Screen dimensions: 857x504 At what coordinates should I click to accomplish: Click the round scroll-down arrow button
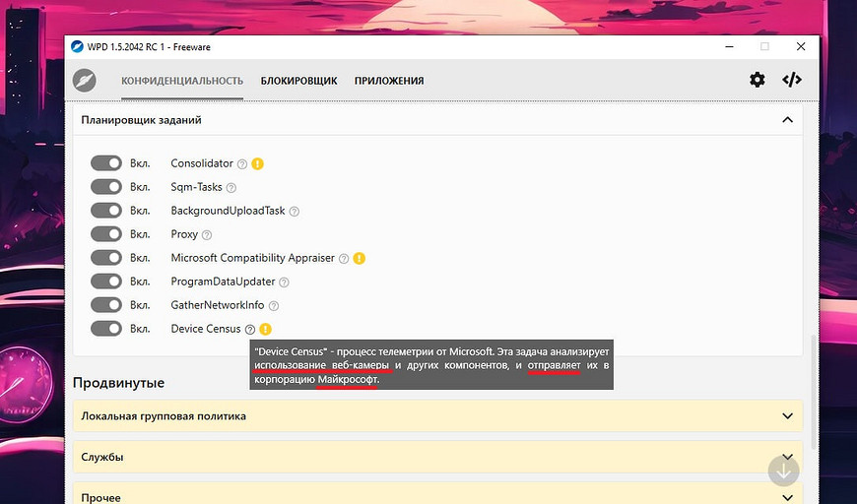click(x=784, y=471)
